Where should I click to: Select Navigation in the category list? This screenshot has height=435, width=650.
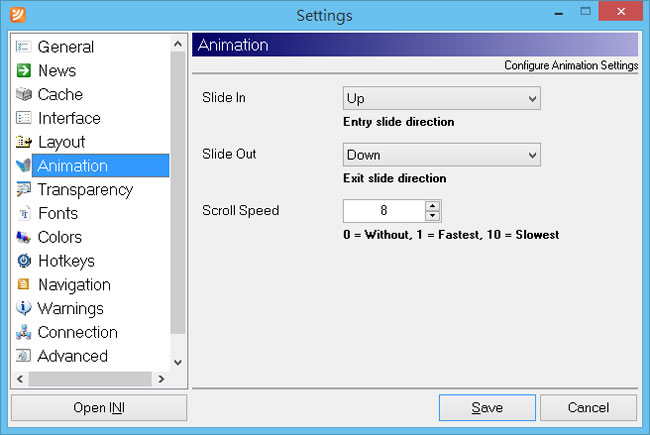(74, 284)
